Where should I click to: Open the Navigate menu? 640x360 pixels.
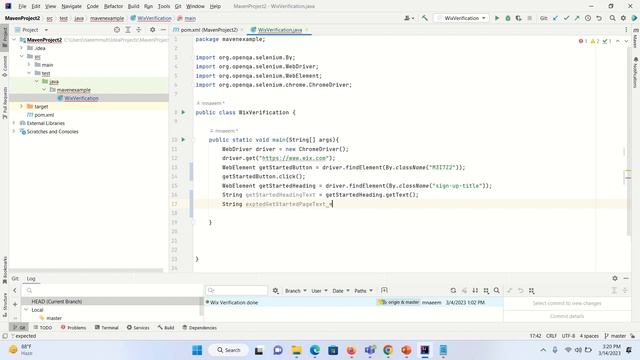71,6
